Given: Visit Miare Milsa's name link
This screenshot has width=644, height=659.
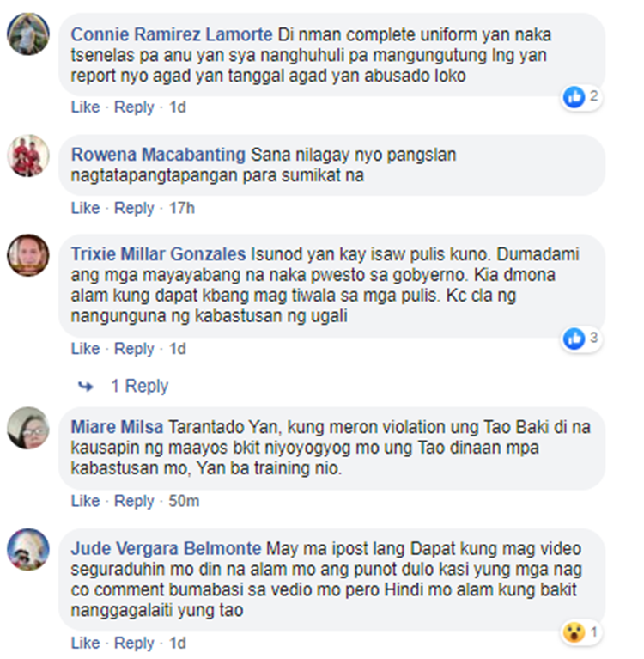Looking at the screenshot, I should pyautogui.click(x=117, y=427).
